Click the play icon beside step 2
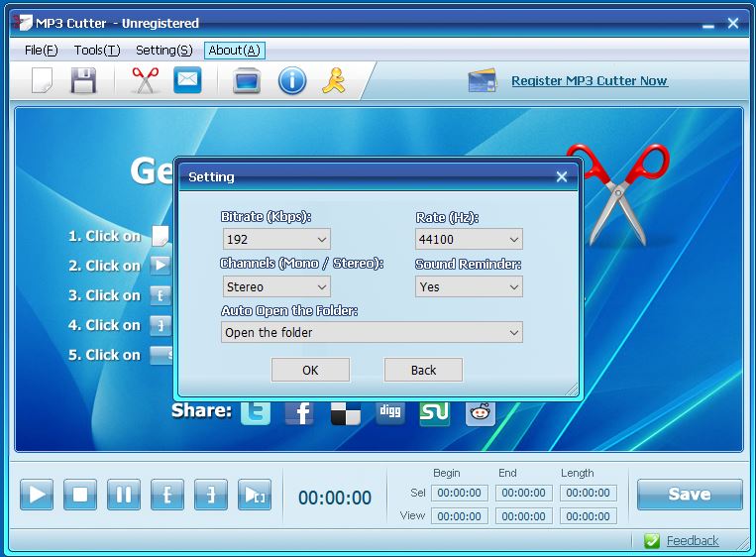This screenshot has height=557, width=756. (x=161, y=266)
